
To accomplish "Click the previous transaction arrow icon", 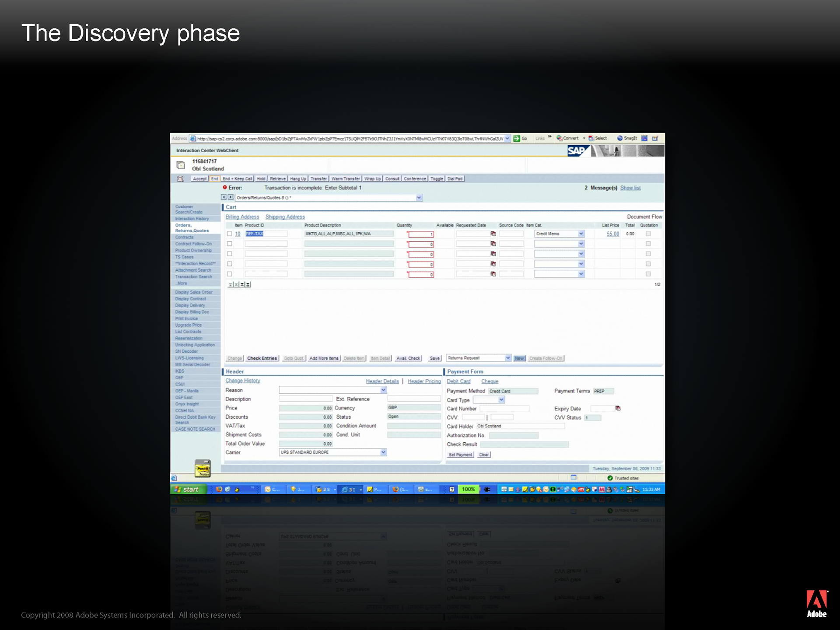I will (x=224, y=197).
